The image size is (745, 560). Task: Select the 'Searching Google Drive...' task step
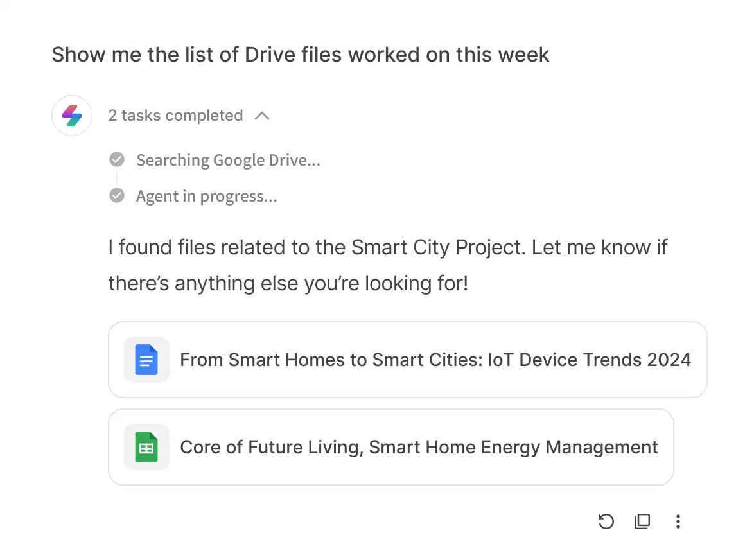point(228,160)
